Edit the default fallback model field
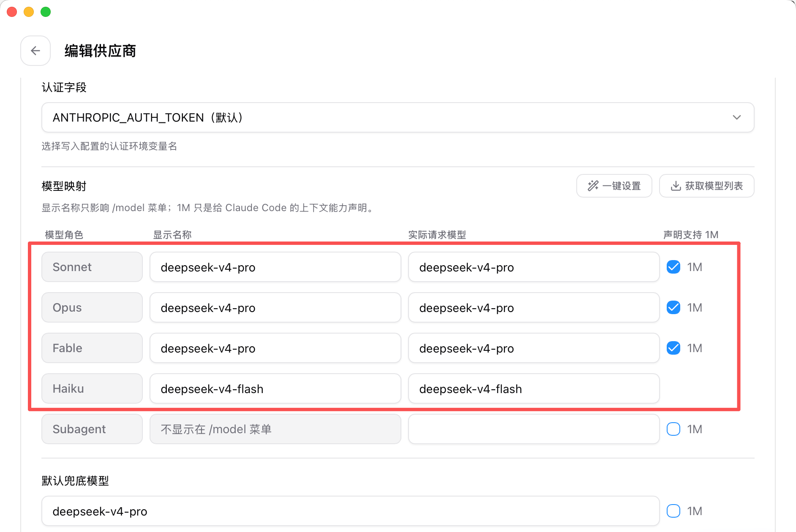 [350, 511]
